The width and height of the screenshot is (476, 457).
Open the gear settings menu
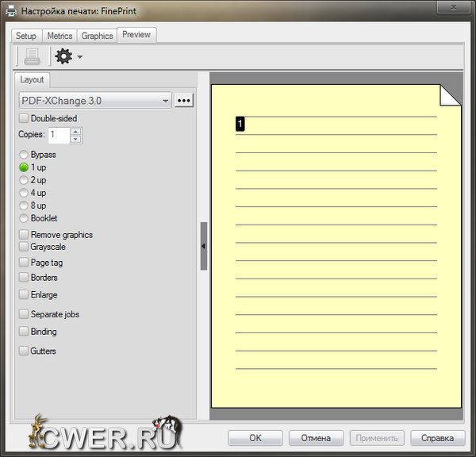tap(63, 56)
